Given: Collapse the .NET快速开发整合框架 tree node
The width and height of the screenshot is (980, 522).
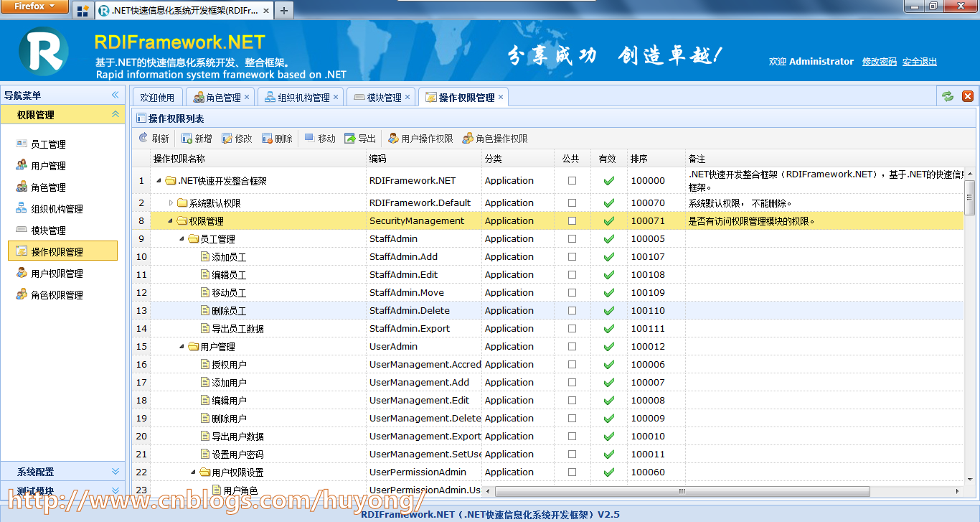Looking at the screenshot, I should (x=159, y=181).
